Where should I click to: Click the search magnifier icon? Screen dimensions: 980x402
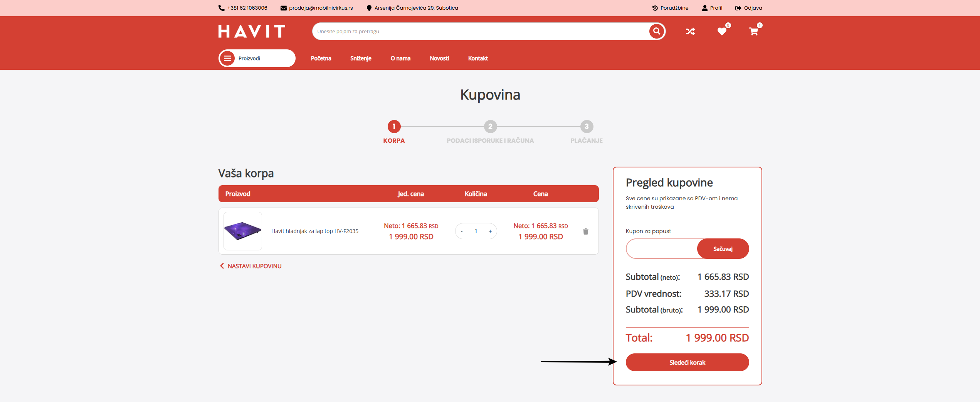coord(656,31)
